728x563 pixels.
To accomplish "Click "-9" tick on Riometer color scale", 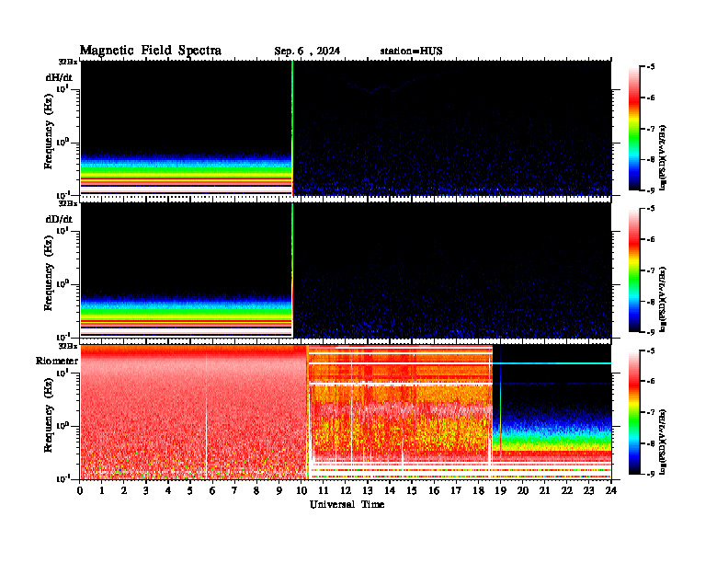I will point(651,474).
